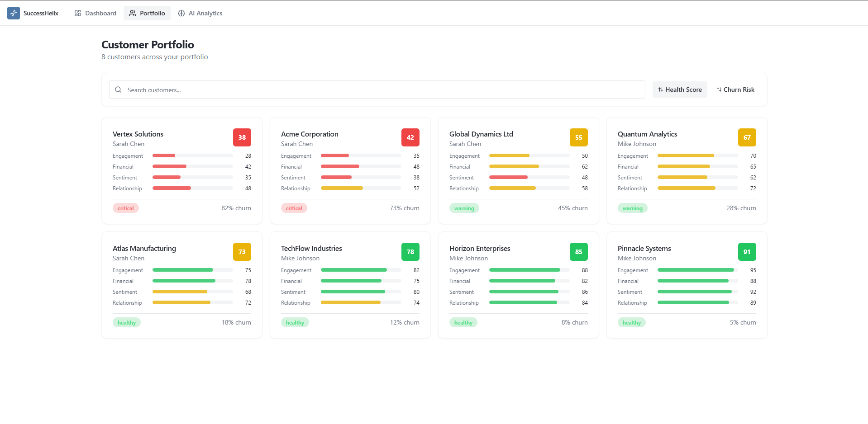Click Acme Corporation's critical status tag
Screen dimensions: 868x424
point(294,208)
